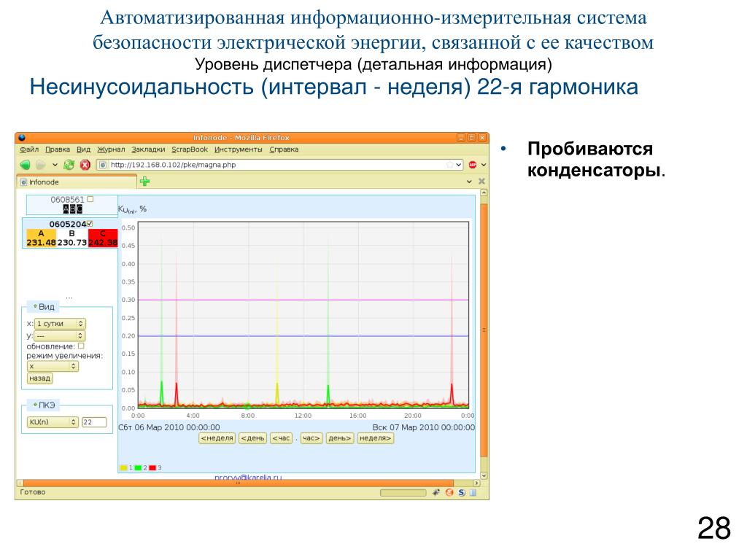The height and width of the screenshot is (560, 747).
Task: Click the status bar gear-like extension icon
Action: [x=436, y=492]
